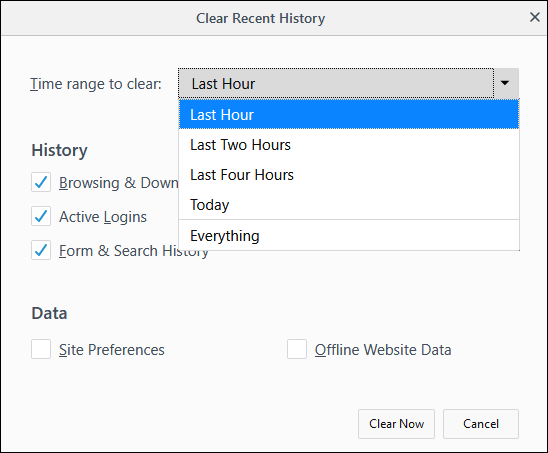The image size is (548, 453).
Task: Click the Offline Website Data label text
Action: click(x=383, y=350)
